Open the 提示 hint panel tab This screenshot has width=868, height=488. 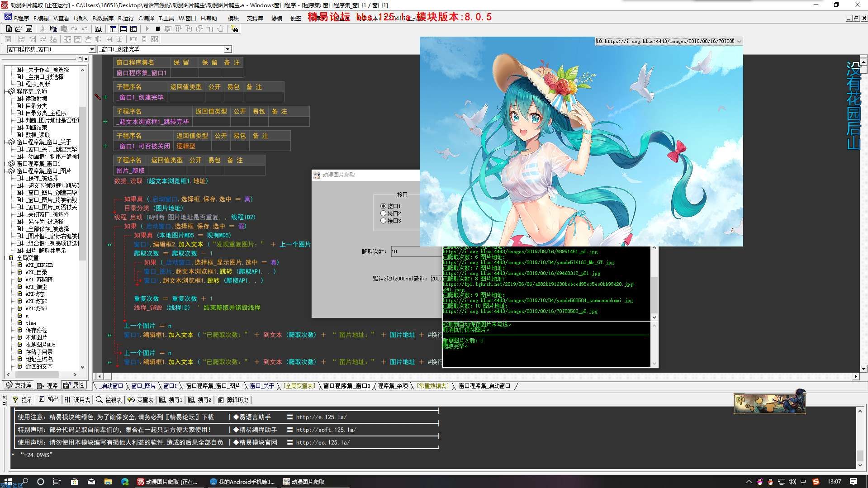[x=23, y=399]
